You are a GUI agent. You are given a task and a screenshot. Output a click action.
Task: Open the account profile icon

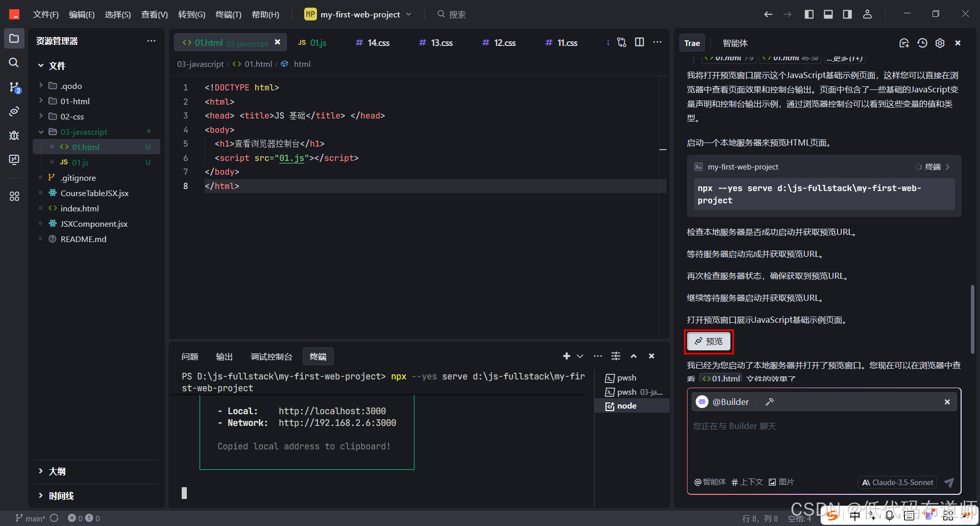click(867, 14)
